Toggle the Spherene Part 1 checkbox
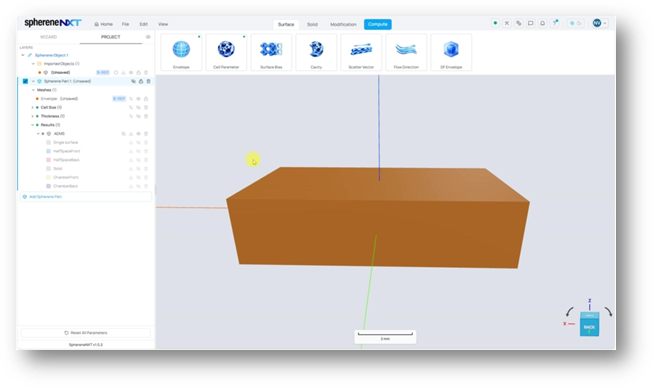 tap(25, 81)
